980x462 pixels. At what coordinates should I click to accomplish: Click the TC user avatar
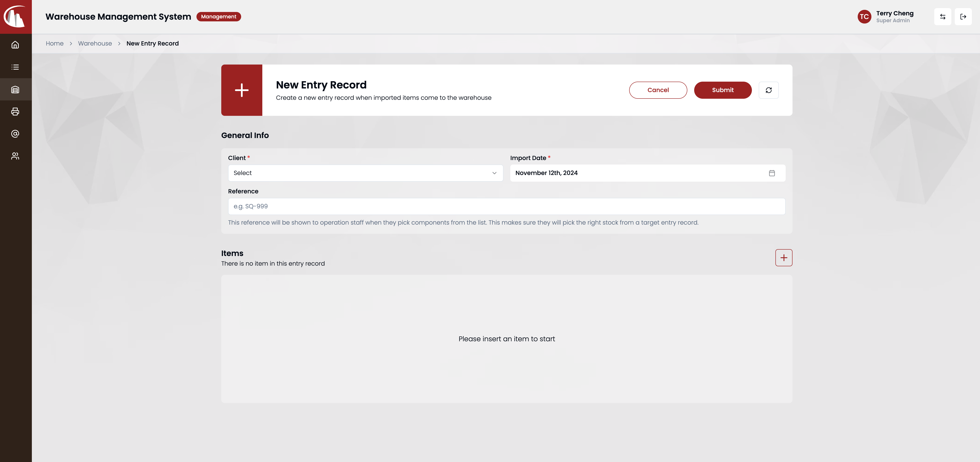(x=864, y=17)
